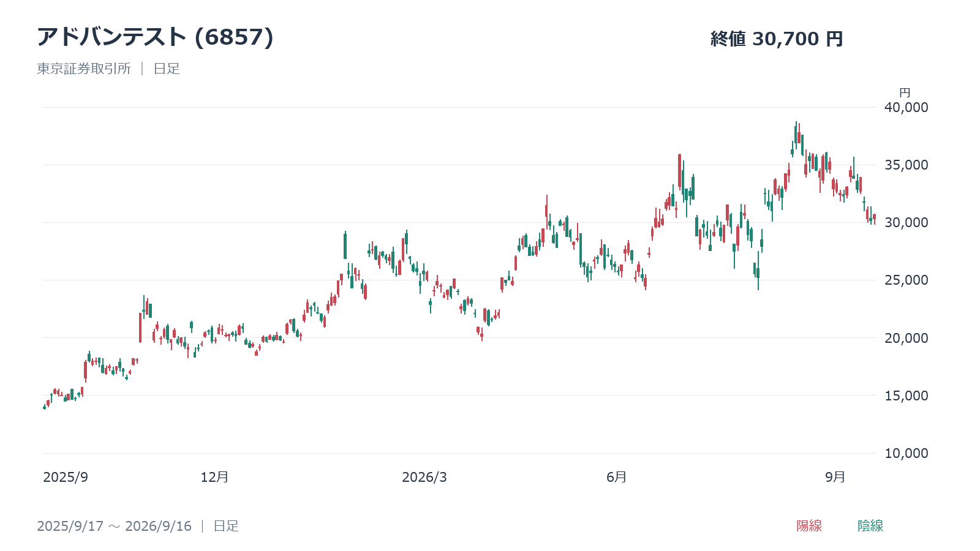Click the 40,000 y-axis label
This screenshot has height=551, width=980.
[906, 107]
